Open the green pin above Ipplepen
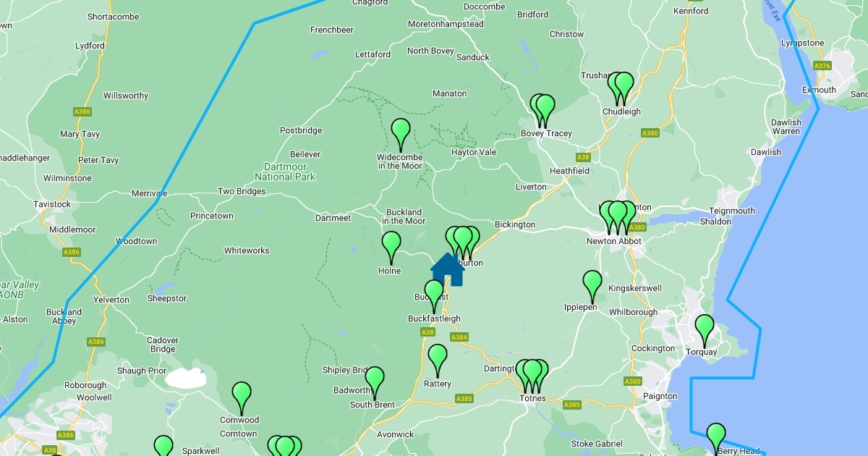The width and height of the screenshot is (868, 456). 592,287
